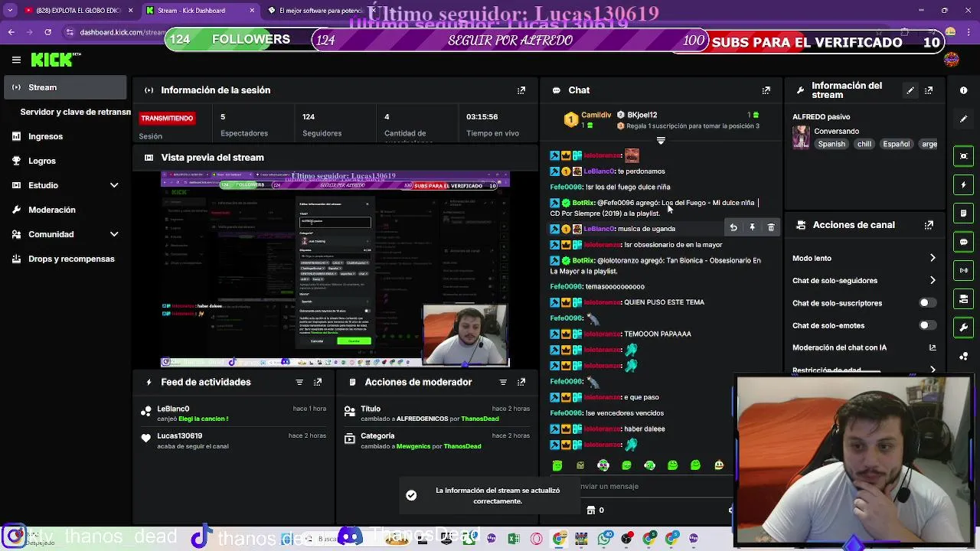
Task: Insert the first green emote in chat bar
Action: point(557,465)
